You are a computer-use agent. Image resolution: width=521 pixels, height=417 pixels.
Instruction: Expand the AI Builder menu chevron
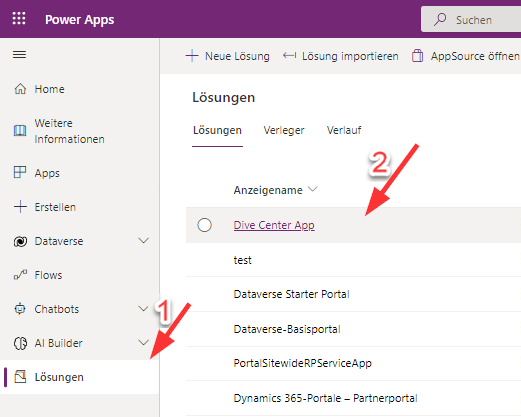[144, 343]
